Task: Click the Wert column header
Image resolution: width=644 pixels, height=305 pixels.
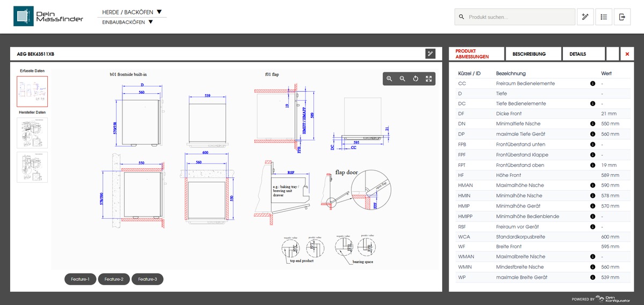Action: coord(606,73)
